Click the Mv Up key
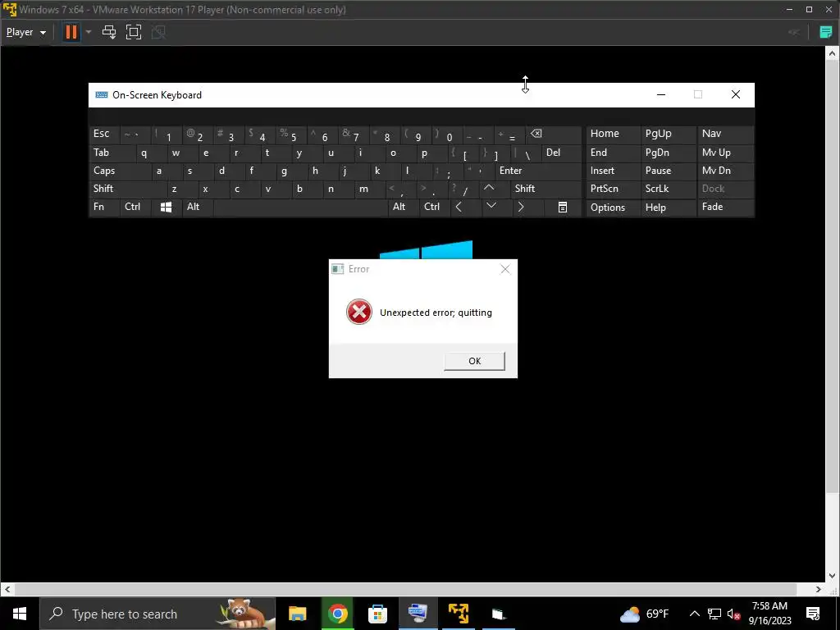The width and height of the screenshot is (840, 630). 725,153
